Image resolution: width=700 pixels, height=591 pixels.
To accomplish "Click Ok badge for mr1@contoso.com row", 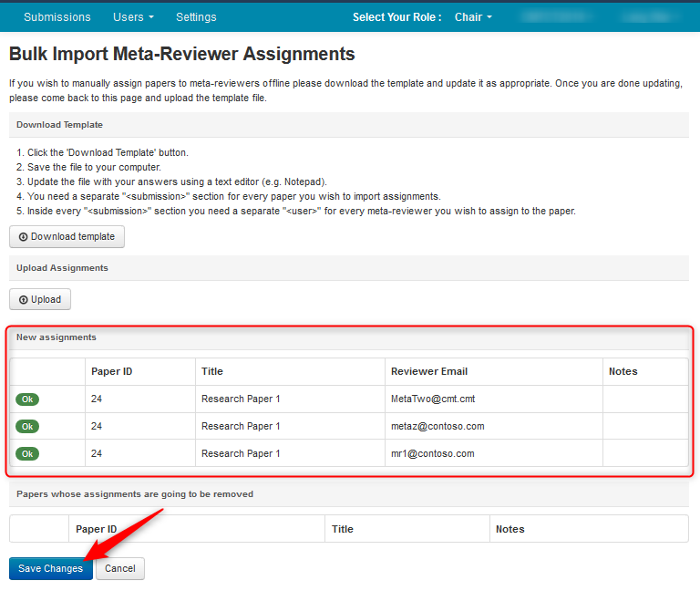I will (x=27, y=454).
